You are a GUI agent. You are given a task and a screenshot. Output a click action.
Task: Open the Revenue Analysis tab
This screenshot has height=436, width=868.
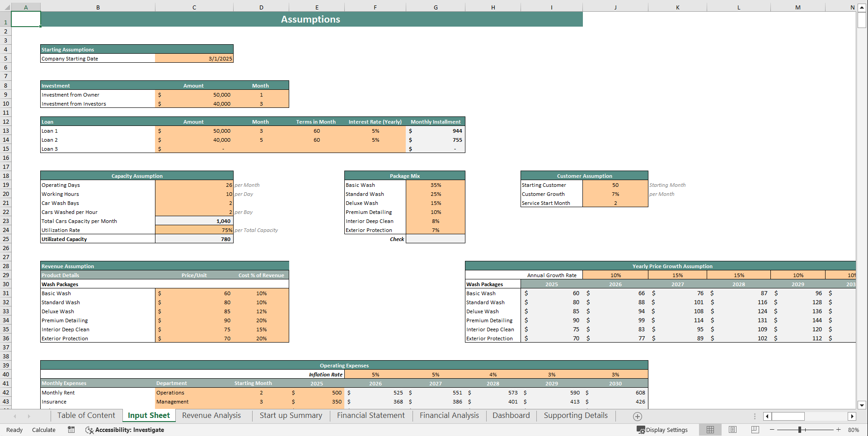[211, 415]
